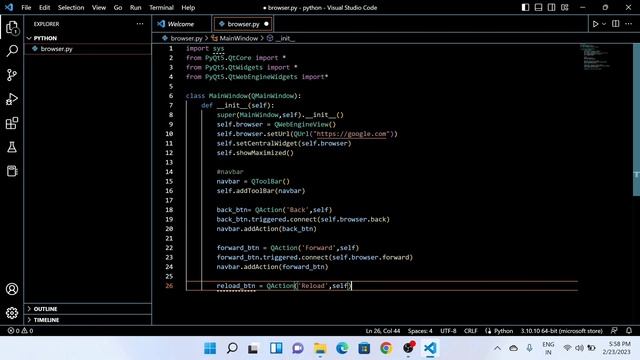
Task: Select Python interpreter 3.10.10 64-bit
Action: pos(562,331)
